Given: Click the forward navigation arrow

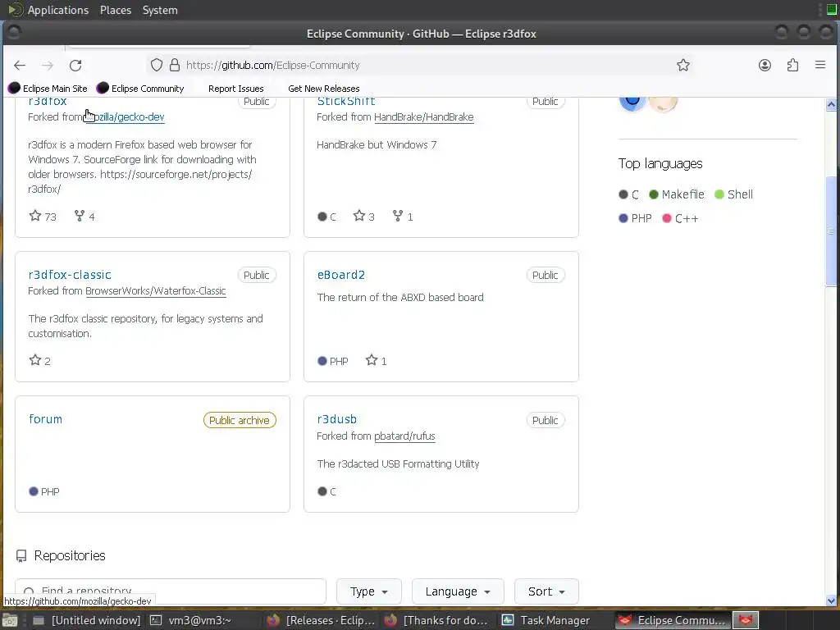Looking at the screenshot, I should [47, 66].
